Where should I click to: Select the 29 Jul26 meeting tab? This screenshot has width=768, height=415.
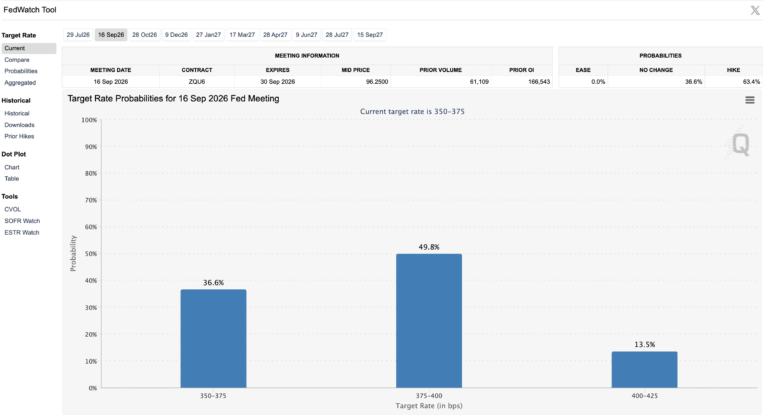coord(78,35)
